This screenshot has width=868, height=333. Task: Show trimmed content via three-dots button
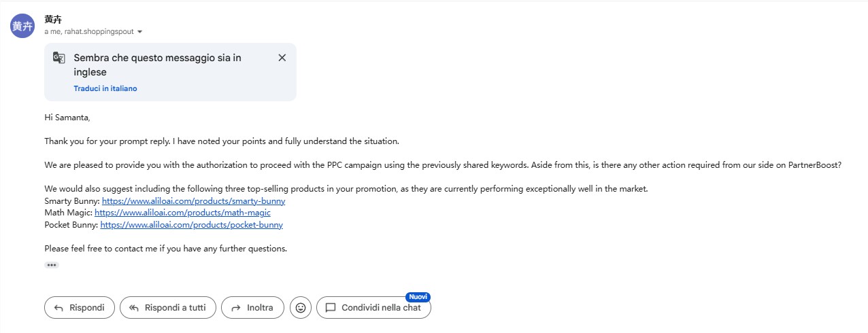pyautogui.click(x=52, y=265)
